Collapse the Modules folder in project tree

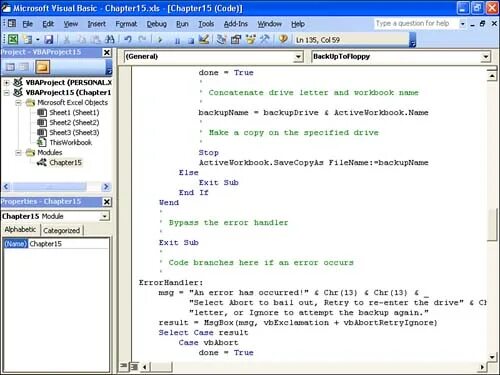18,153
